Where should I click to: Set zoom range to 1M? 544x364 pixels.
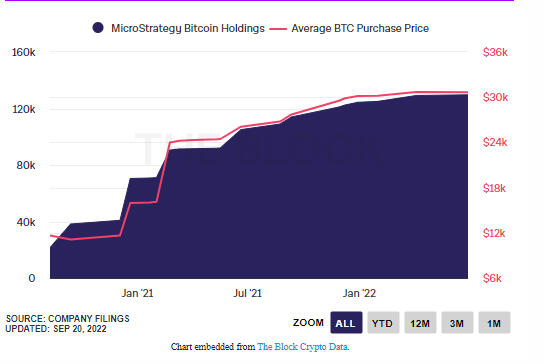coord(494,323)
